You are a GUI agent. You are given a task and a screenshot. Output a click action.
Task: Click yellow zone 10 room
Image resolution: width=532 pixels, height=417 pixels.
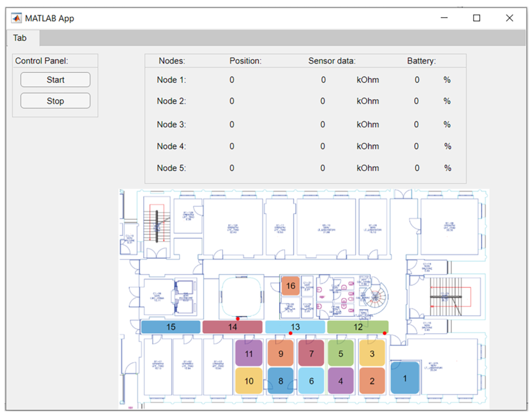pyautogui.click(x=249, y=381)
